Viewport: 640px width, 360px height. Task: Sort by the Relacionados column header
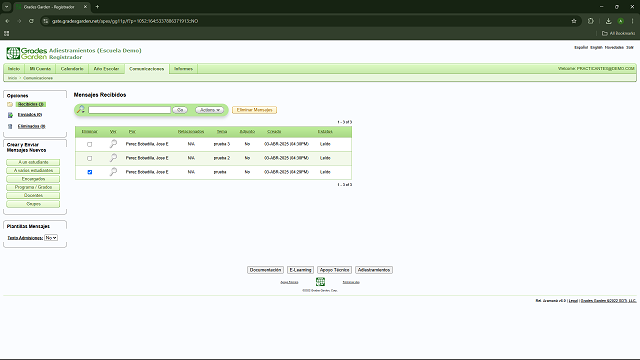point(191,131)
